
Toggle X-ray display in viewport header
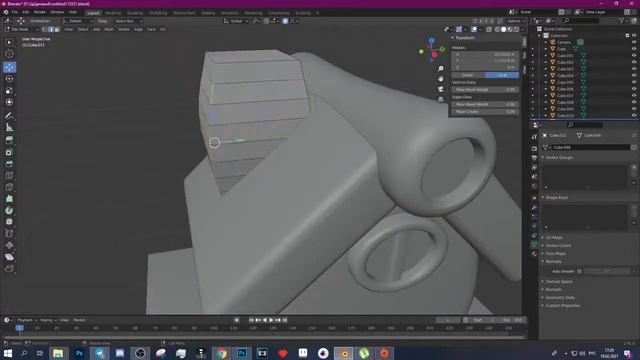[x=489, y=29]
